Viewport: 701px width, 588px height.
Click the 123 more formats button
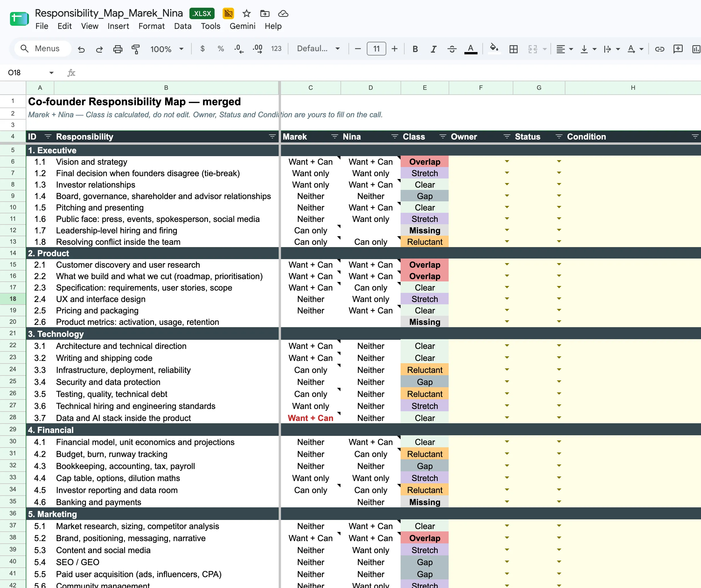276,49
